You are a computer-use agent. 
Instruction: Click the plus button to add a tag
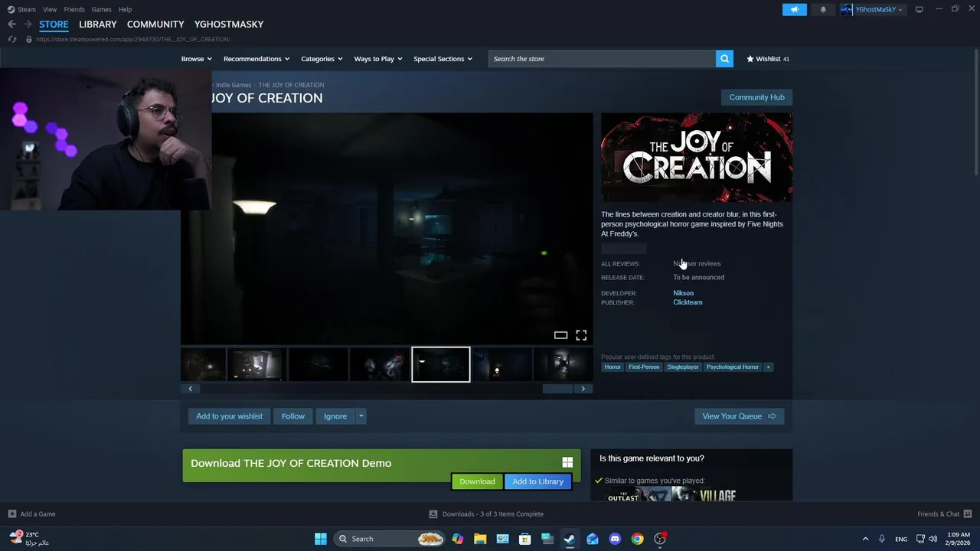pyautogui.click(x=768, y=367)
